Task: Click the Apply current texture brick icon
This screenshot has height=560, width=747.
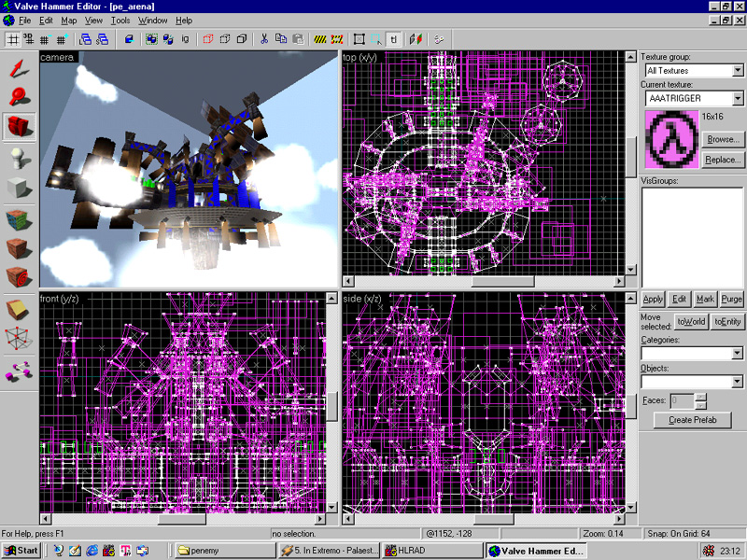Action: pos(18,248)
